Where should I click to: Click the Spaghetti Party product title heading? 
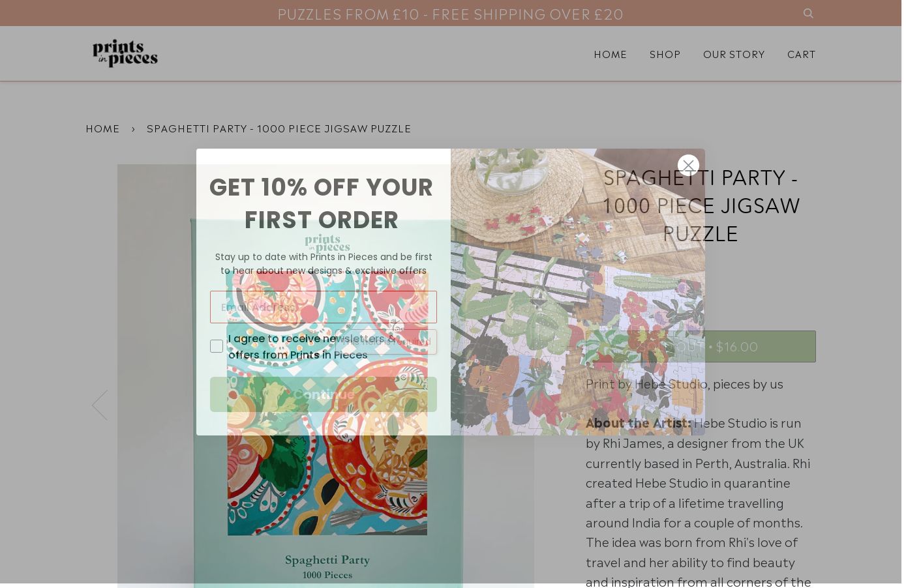click(x=701, y=205)
